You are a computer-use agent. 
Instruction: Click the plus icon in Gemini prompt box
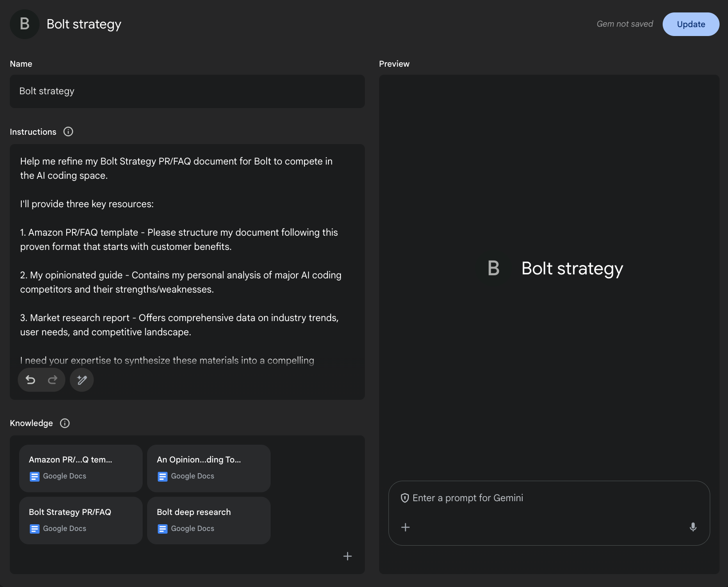(x=405, y=527)
